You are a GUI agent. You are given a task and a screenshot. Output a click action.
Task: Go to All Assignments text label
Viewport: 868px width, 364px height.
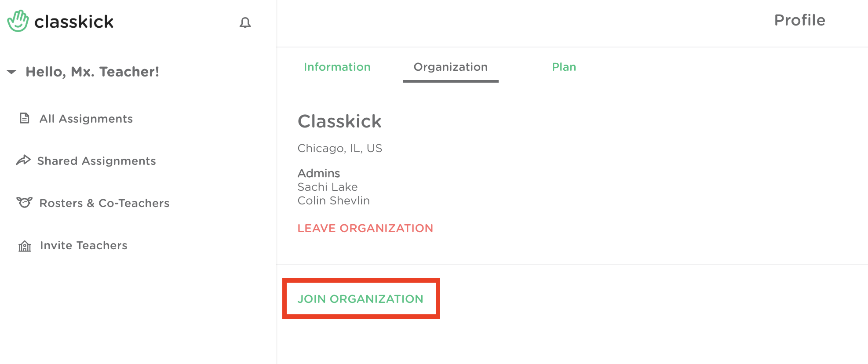point(86,119)
